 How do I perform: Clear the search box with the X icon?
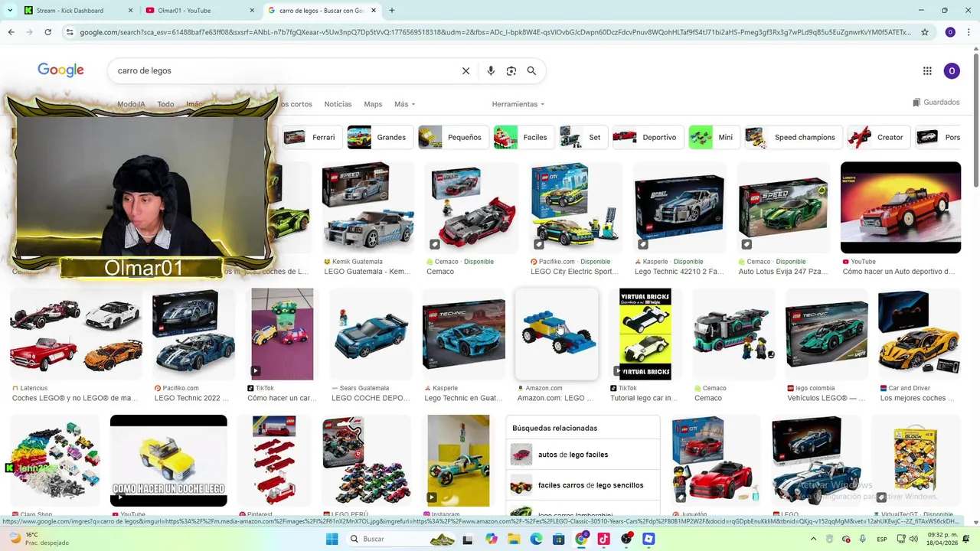[x=465, y=70]
